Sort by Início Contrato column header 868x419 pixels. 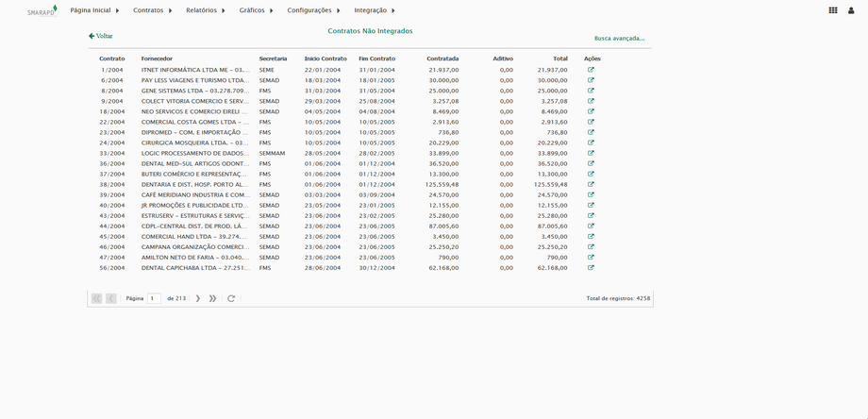[x=325, y=59]
